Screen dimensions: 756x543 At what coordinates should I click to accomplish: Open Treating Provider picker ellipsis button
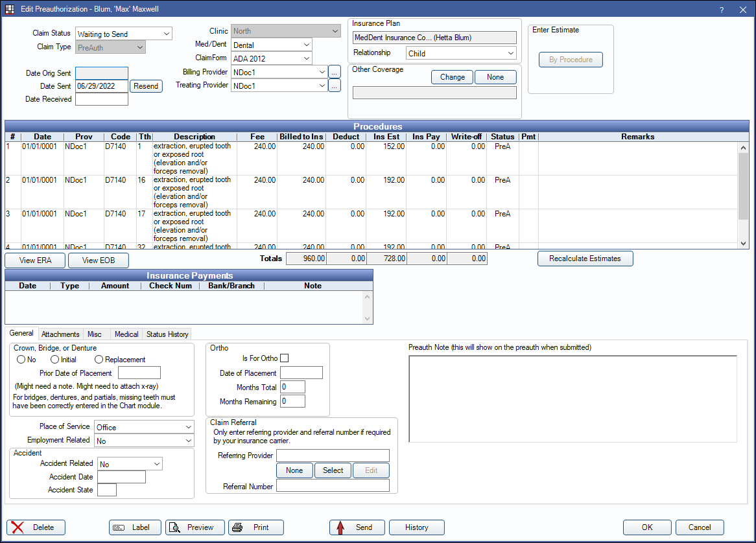pyautogui.click(x=335, y=86)
